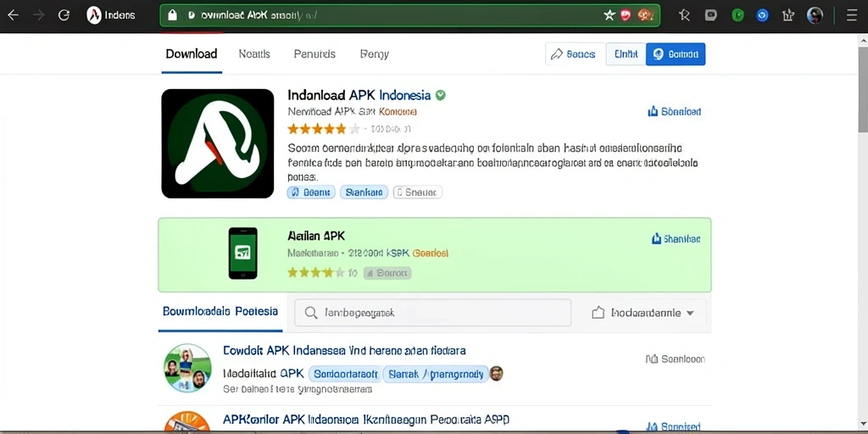The width and height of the screenshot is (868, 434).
Task: Click the gray square extension icon
Action: click(x=711, y=15)
